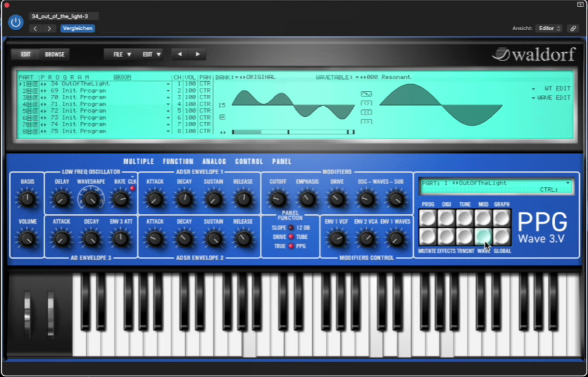Image resolution: width=588 pixels, height=377 pixels.
Task: Click the Vergleichen compare button
Action: pyautogui.click(x=77, y=28)
